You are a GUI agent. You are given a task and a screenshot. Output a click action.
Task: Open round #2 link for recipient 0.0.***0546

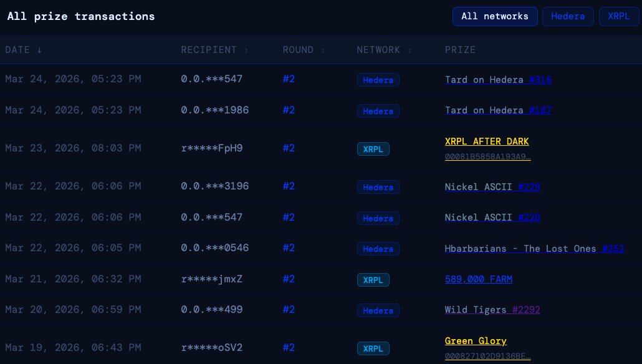click(x=289, y=248)
